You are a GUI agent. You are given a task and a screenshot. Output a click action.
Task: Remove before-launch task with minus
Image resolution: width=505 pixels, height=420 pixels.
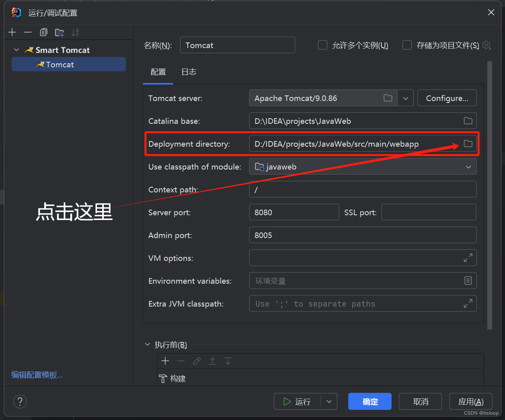(x=181, y=361)
